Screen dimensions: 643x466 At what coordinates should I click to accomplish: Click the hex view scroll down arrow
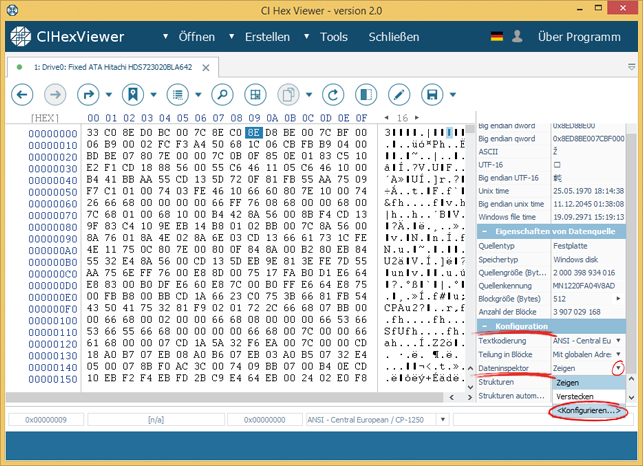pyautogui.click(x=470, y=387)
